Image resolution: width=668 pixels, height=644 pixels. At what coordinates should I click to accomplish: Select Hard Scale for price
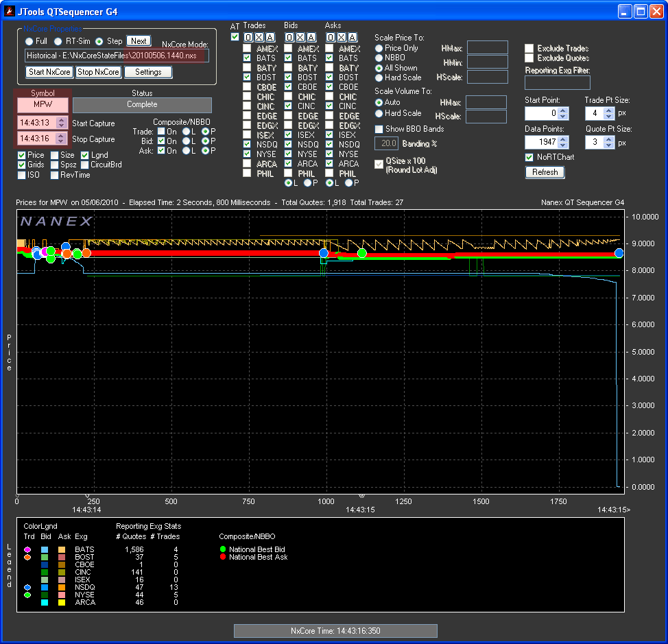point(379,78)
